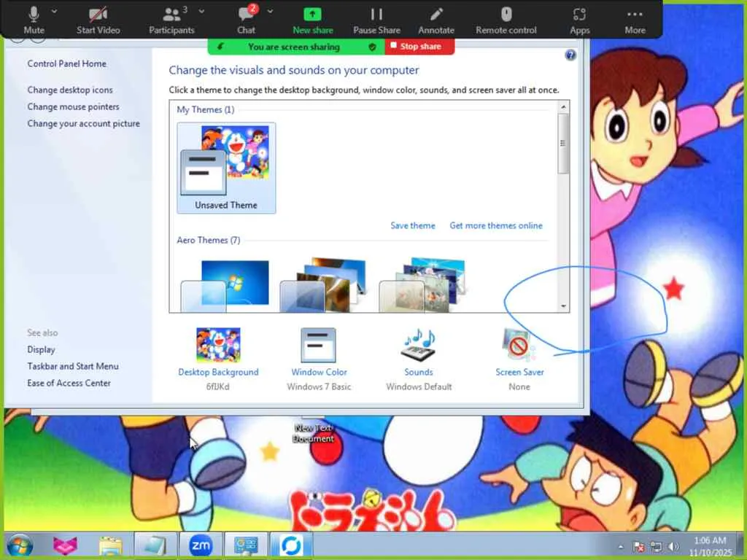
Task: Click the 'Windows Default' sounds label
Action: (419, 386)
